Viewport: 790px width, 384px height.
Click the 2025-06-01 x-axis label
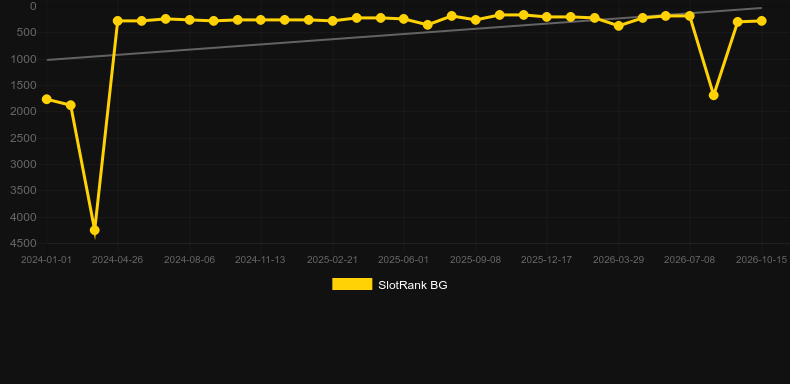coord(404,260)
